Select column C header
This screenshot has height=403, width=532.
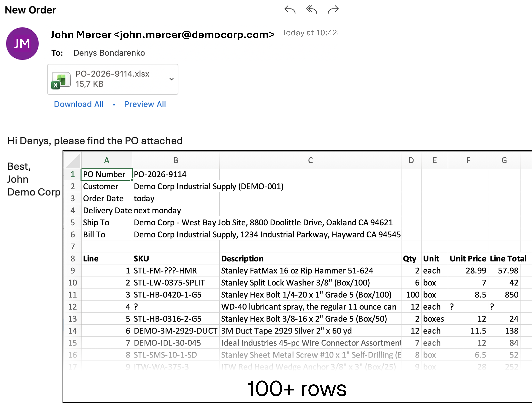[x=310, y=160]
